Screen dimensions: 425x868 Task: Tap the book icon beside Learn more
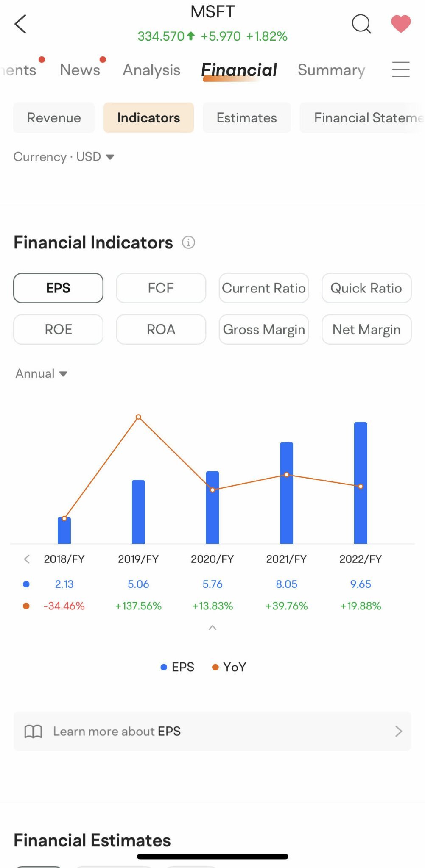(x=33, y=732)
